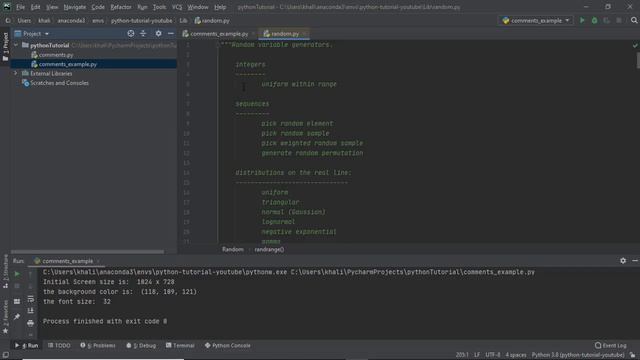Open the Favorites side tool window
This screenshot has width=640, height=360.
click(x=5, y=317)
